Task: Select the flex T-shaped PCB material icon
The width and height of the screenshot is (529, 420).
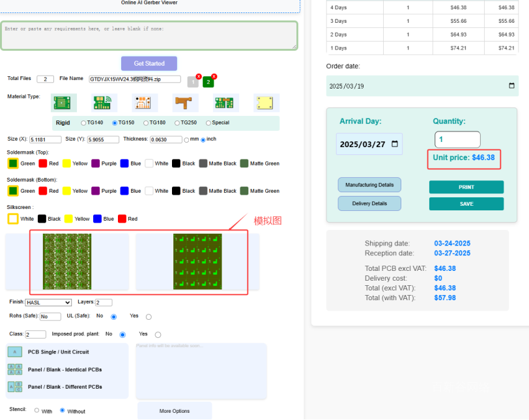Action: pyautogui.click(x=186, y=103)
